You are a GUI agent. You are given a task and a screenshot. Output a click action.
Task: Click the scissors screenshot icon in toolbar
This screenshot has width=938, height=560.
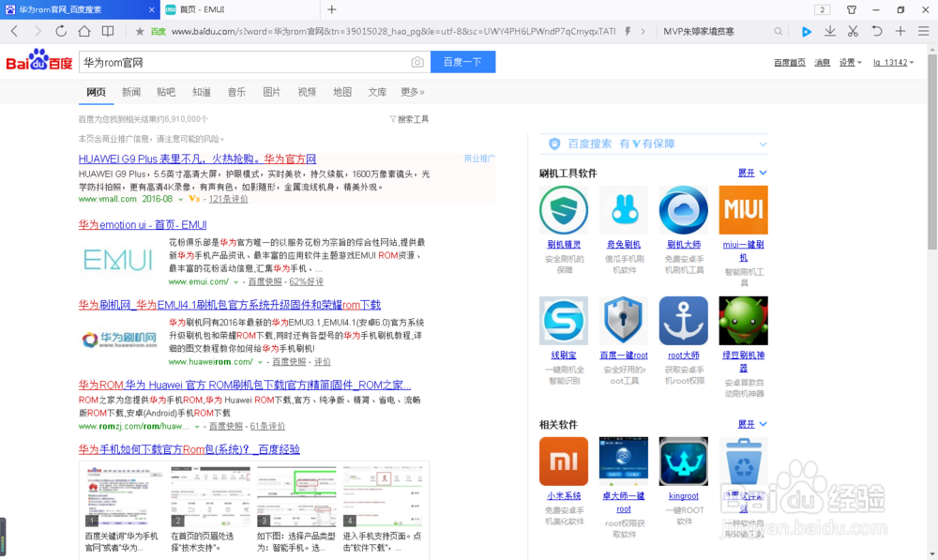click(x=854, y=30)
